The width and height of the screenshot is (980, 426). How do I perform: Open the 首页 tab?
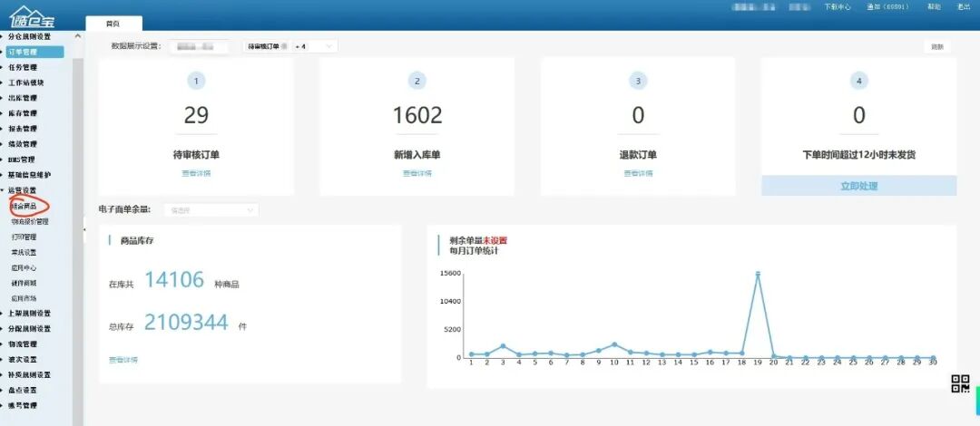pos(113,24)
